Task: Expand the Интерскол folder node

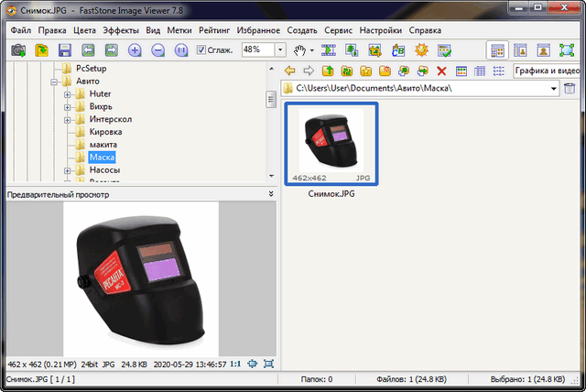Action: (67, 120)
